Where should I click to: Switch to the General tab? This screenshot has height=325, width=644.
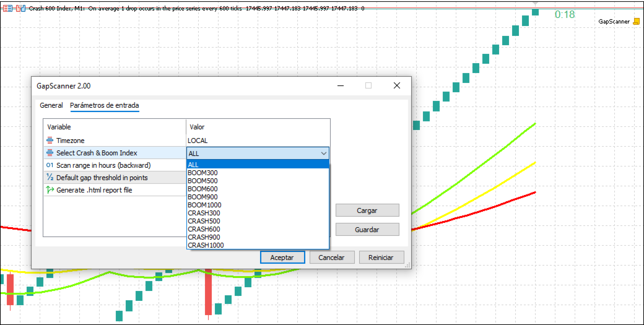(x=51, y=105)
